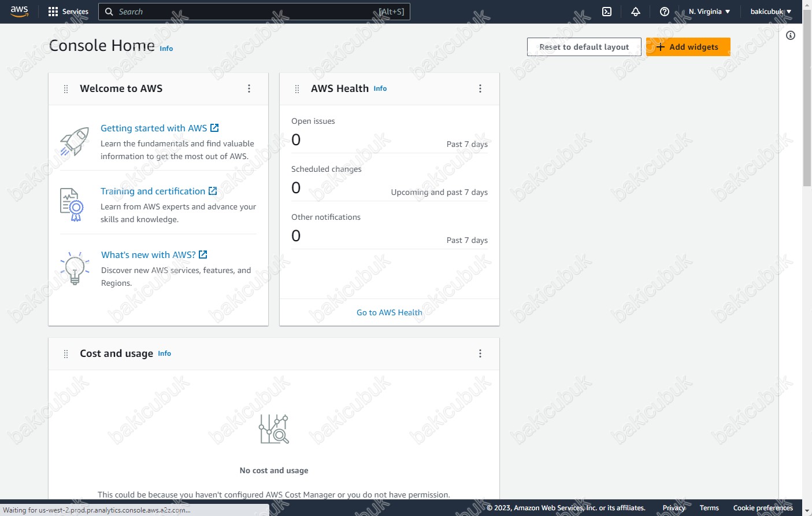The image size is (812, 516).
Task: Open What's new with AWS? link
Action: point(154,255)
